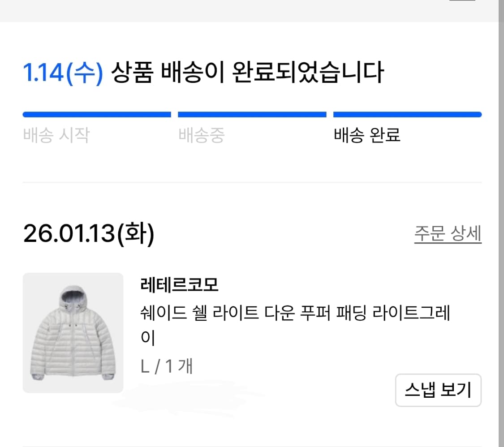Click the first blue delivery progress segment
Image resolution: width=504 pixels, height=447 pixels.
pyautogui.click(x=97, y=114)
